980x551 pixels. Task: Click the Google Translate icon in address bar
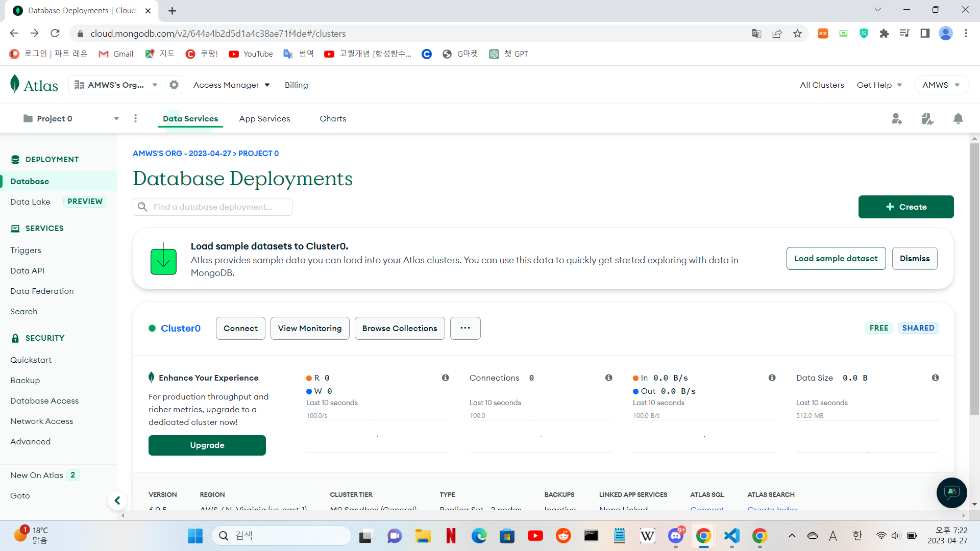756,34
